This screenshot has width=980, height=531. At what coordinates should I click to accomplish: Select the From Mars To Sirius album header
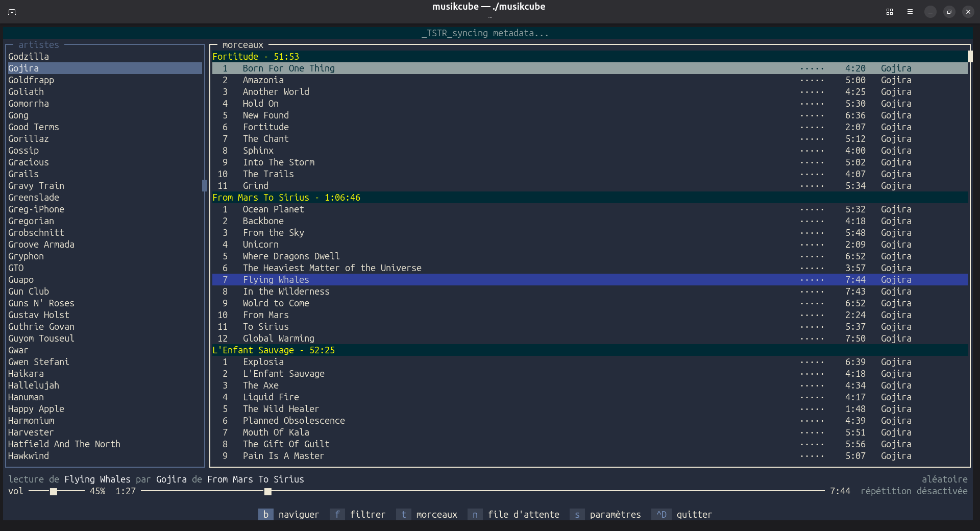coord(286,198)
